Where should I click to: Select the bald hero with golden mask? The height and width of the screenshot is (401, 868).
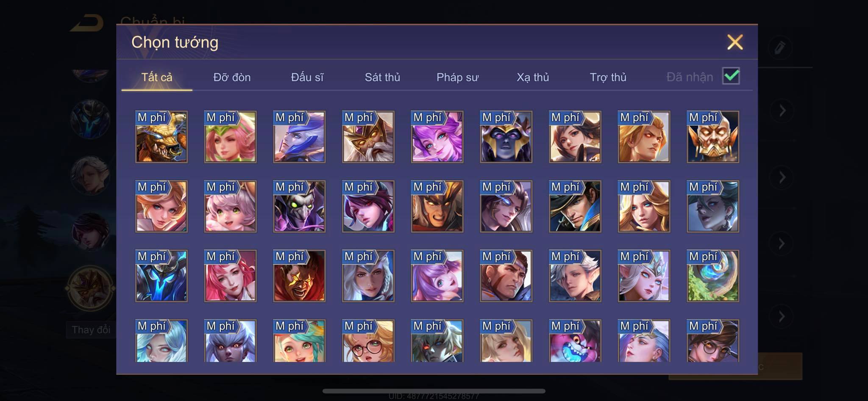tap(712, 137)
